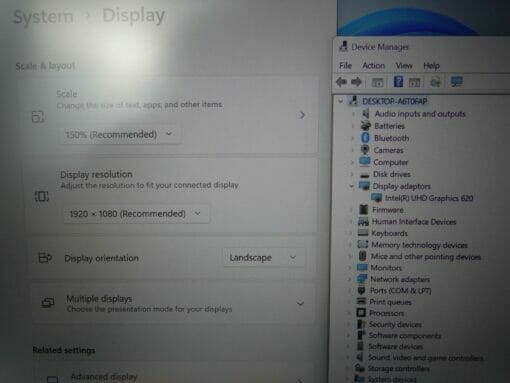This screenshot has width=510, height=383.
Task: Open the 1920 × 1080 resolution dropdown
Action: 137,214
